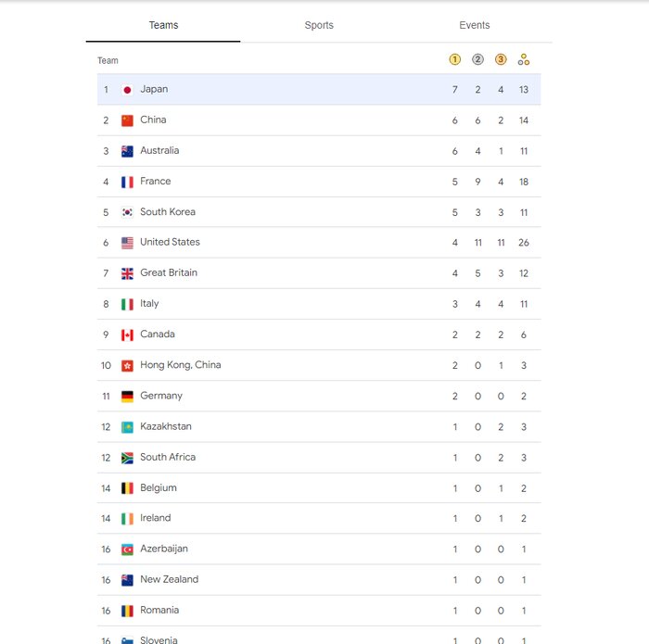Click the total medals column icon

pyautogui.click(x=524, y=59)
